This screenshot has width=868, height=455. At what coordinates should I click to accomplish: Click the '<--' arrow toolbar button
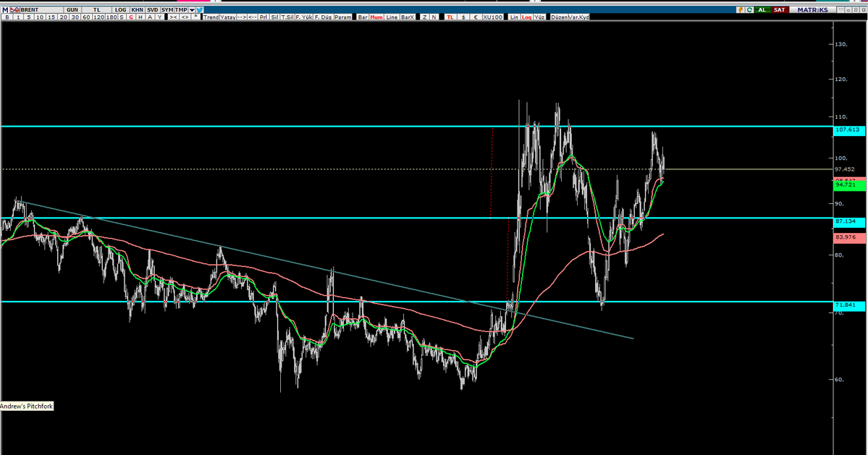[253, 17]
